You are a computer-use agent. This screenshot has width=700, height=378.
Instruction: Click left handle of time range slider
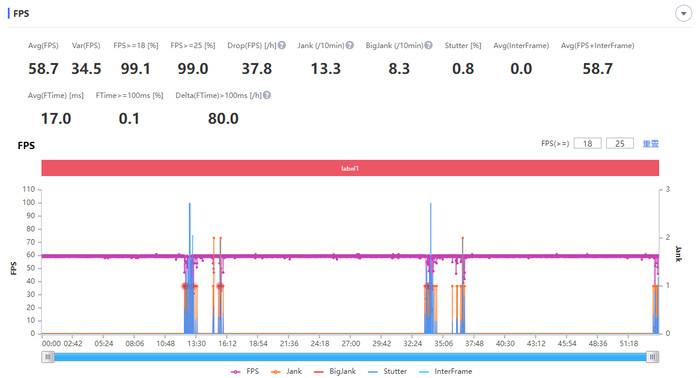(48, 357)
